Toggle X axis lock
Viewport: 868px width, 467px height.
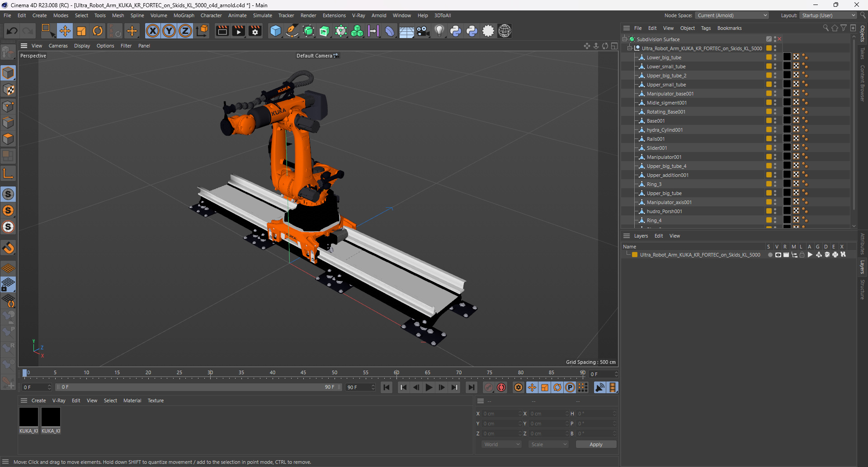pyautogui.click(x=153, y=31)
